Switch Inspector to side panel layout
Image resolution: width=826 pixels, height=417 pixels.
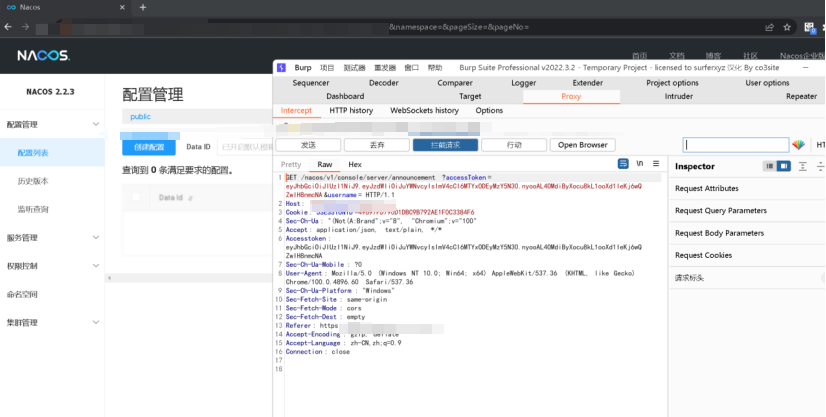784,166
